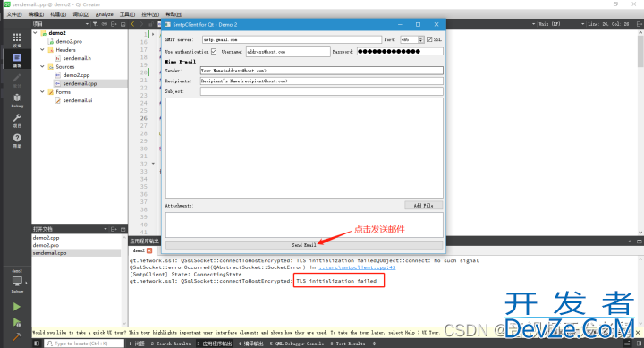This screenshot has width=644, height=348.
Task: Open the QML Debugger Console tab
Action: pyautogui.click(x=297, y=344)
